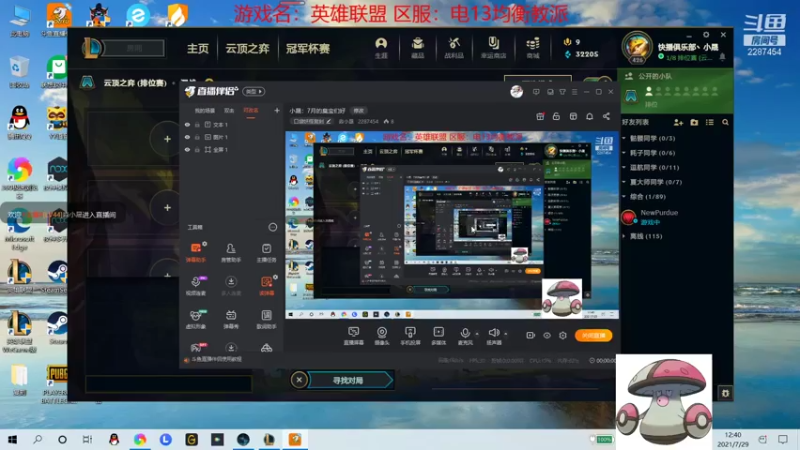
Task: Cancel lobby with the X beside 寻找对局
Action: [x=299, y=380]
